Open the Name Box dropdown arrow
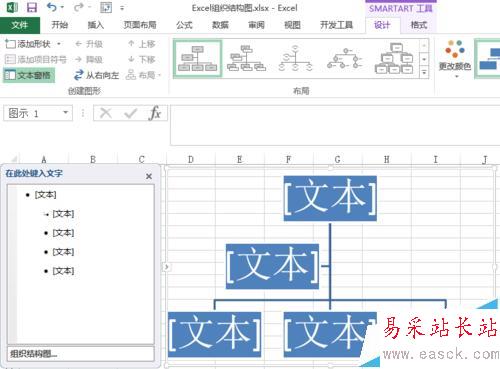This screenshot has width=500, height=369. [66, 113]
